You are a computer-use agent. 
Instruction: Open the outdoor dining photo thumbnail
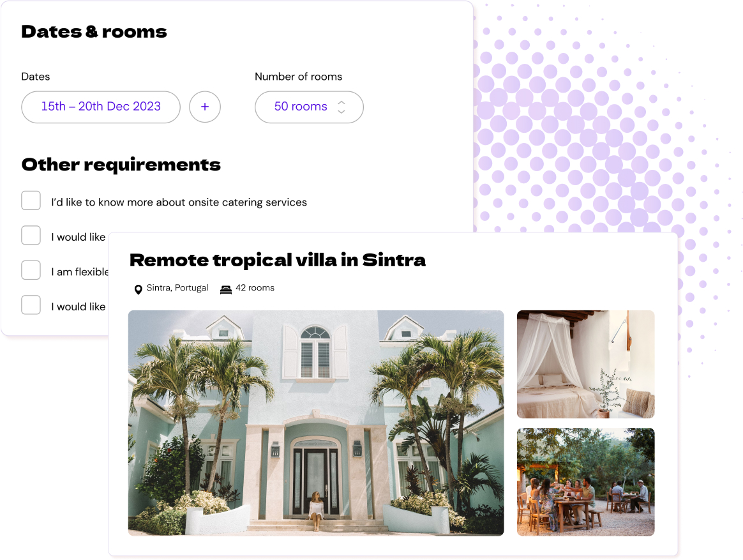click(586, 481)
